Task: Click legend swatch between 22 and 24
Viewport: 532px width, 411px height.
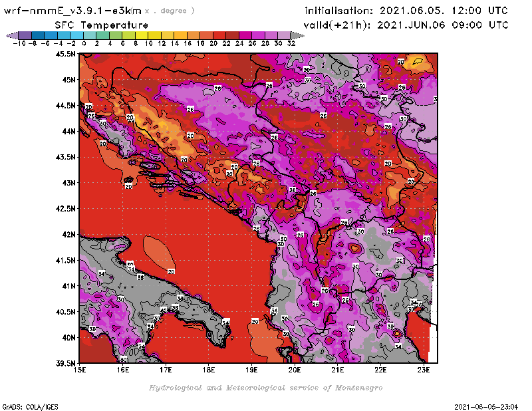Action: click(232, 35)
